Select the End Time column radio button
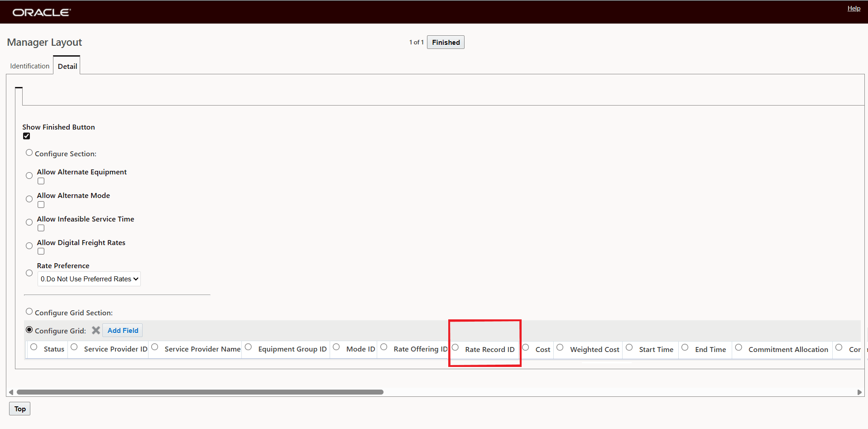This screenshot has height=429, width=868. 685,347
